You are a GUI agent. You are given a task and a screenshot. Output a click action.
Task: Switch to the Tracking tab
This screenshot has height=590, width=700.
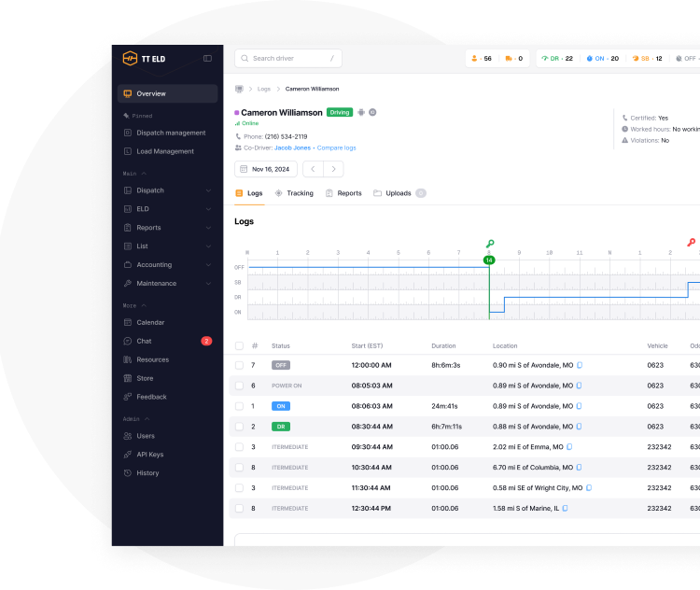point(294,193)
